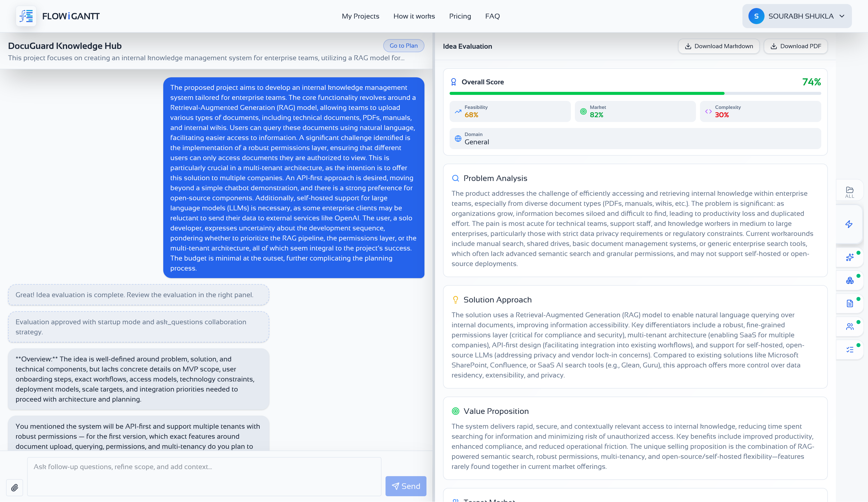Click the Overall Score progress bar
Screen dimensions: 868x502
click(635, 93)
